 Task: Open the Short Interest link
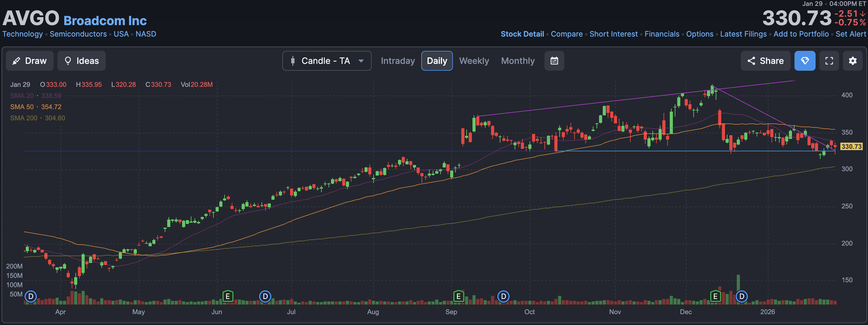pyautogui.click(x=614, y=34)
